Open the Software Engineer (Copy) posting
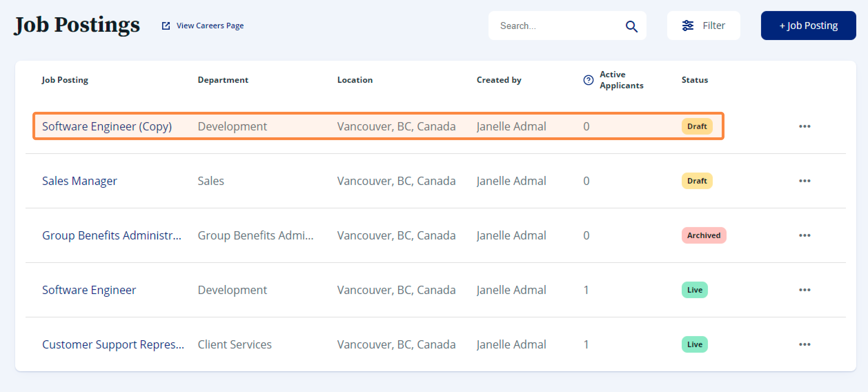The image size is (868, 392). pos(107,126)
